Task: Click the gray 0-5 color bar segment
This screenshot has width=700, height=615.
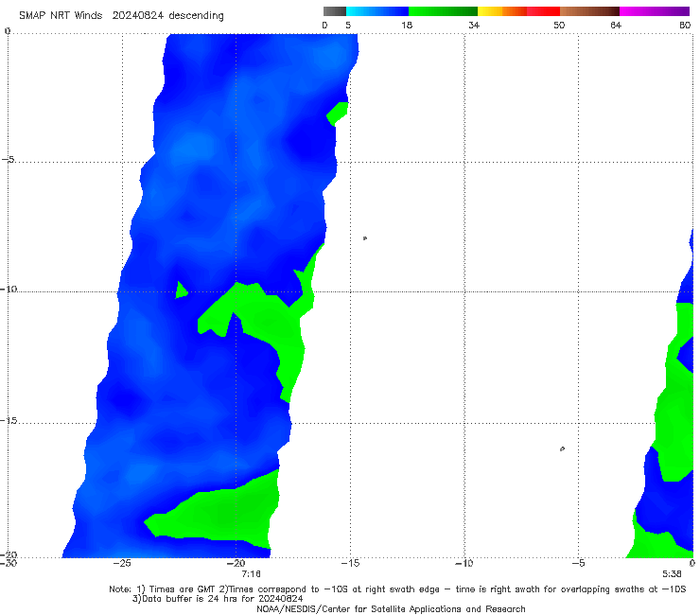Action: 334,11
